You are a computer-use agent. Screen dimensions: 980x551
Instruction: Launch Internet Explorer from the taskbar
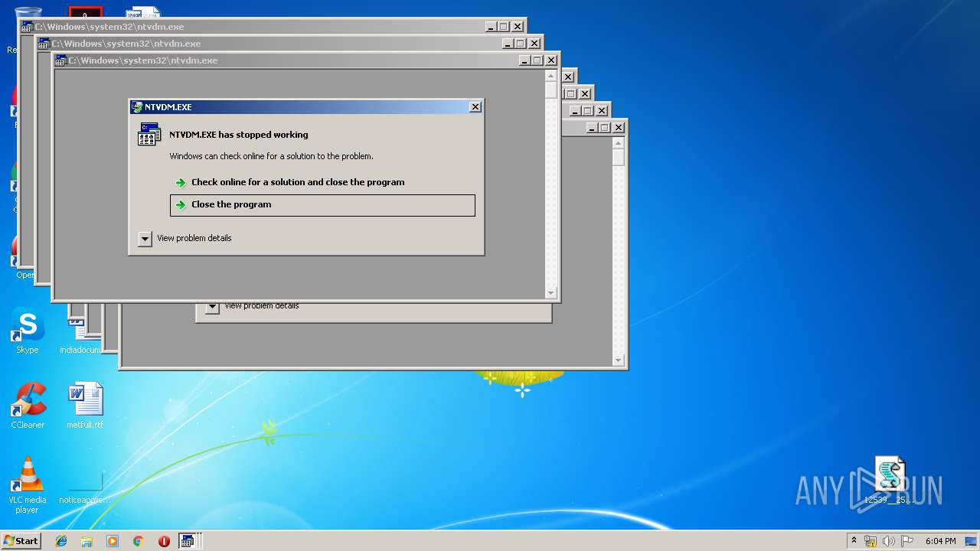(61, 541)
